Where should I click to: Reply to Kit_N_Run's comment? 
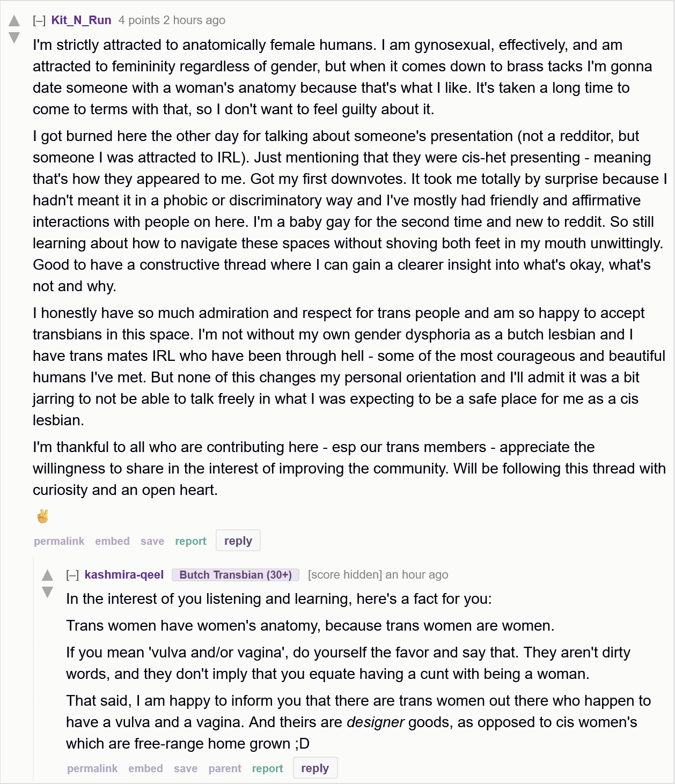point(238,541)
